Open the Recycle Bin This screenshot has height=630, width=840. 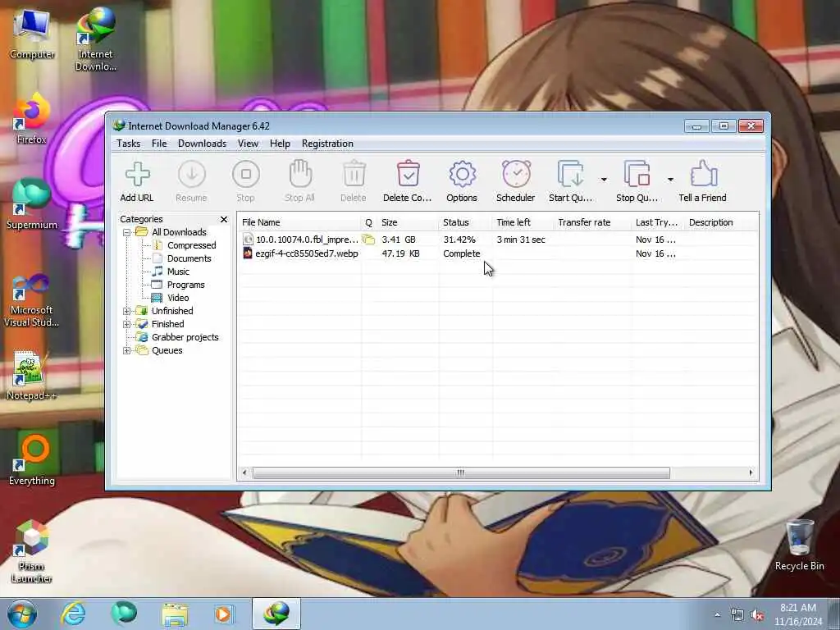click(799, 546)
